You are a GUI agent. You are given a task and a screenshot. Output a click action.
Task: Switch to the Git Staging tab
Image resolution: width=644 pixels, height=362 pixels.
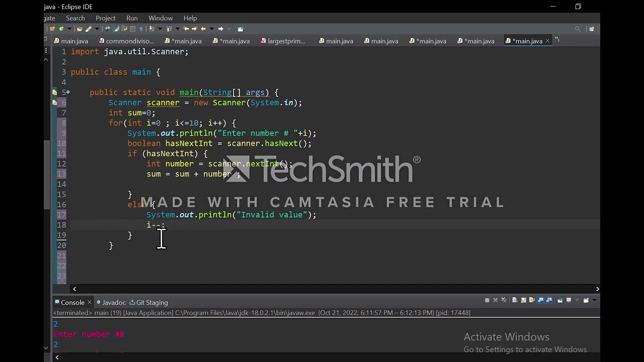pyautogui.click(x=148, y=303)
